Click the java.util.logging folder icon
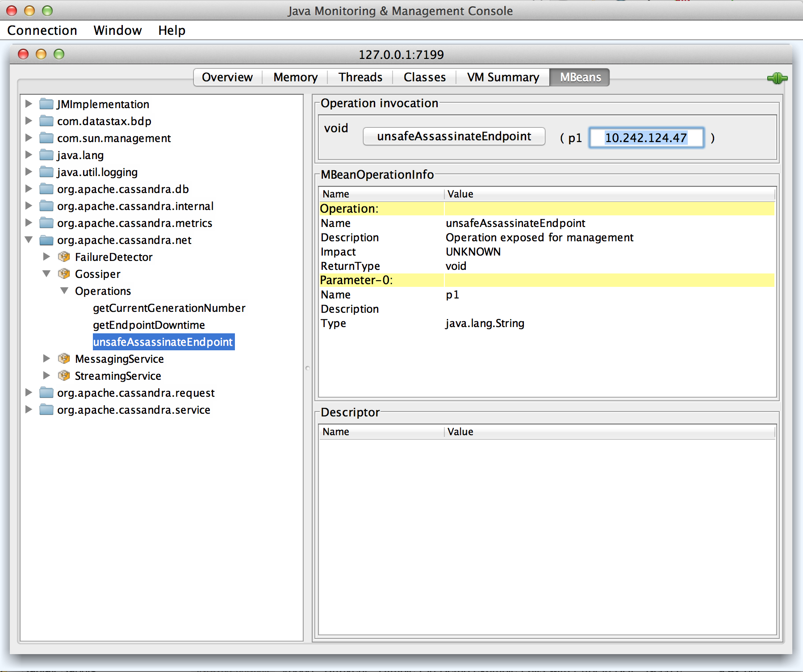Screen dimensions: 803x672 (46, 172)
